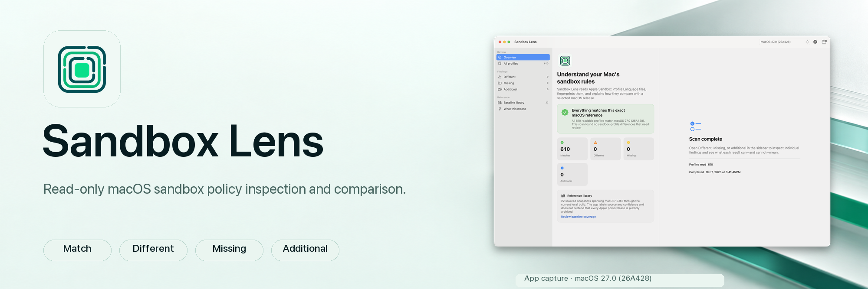Click the Additional pill on banner
Screen dimensions: 868x289
tap(305, 250)
